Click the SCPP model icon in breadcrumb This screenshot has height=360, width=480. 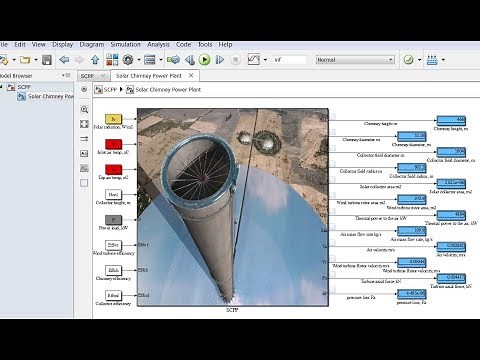click(98, 90)
